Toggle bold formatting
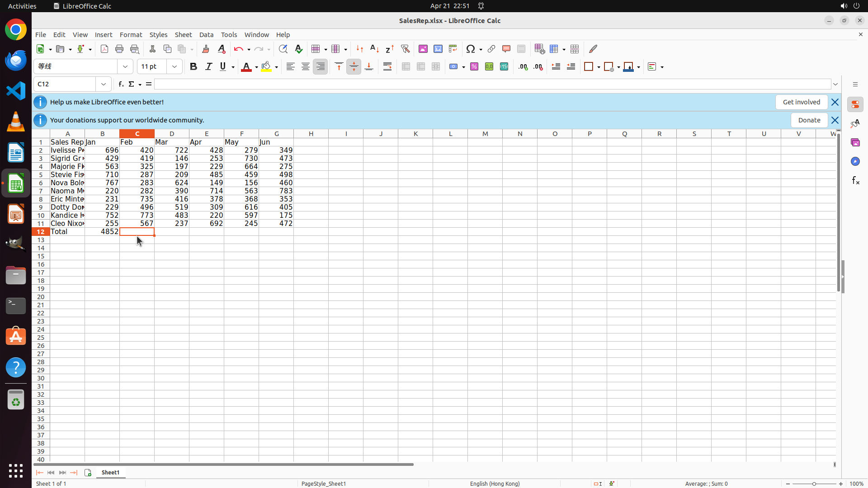The width and height of the screenshot is (868, 488). 193,67
